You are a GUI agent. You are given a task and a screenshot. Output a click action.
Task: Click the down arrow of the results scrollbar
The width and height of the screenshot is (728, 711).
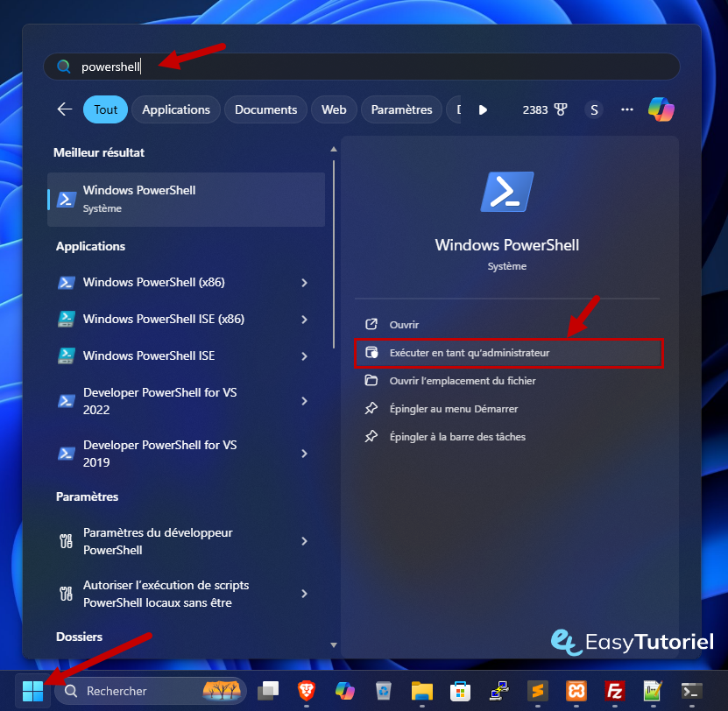pyautogui.click(x=334, y=643)
